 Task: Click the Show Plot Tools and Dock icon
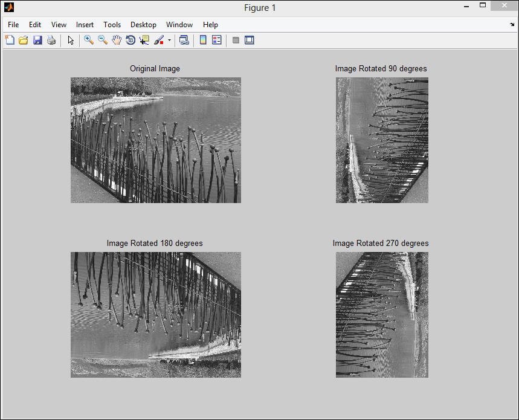[x=250, y=40]
